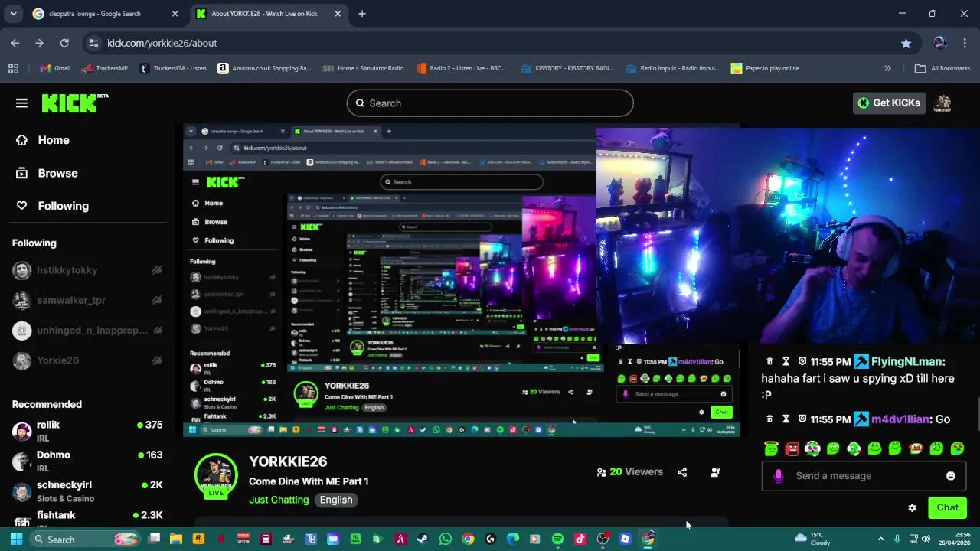Viewport: 980px width, 551px height.
Task: Open the TruckersFM - Listen bookmark
Action: click(173, 68)
